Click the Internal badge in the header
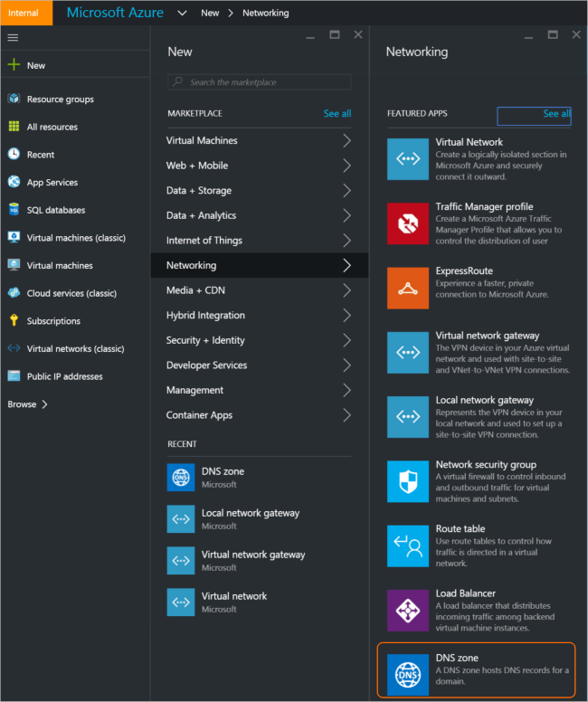 click(26, 13)
